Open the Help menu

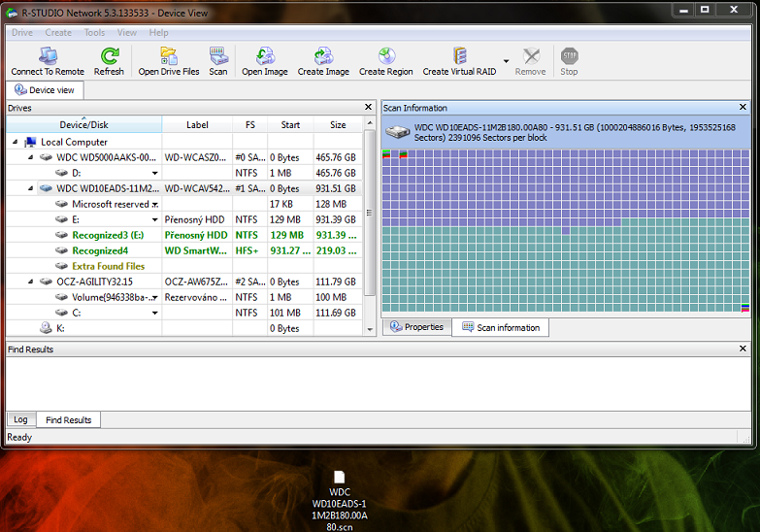[158, 32]
